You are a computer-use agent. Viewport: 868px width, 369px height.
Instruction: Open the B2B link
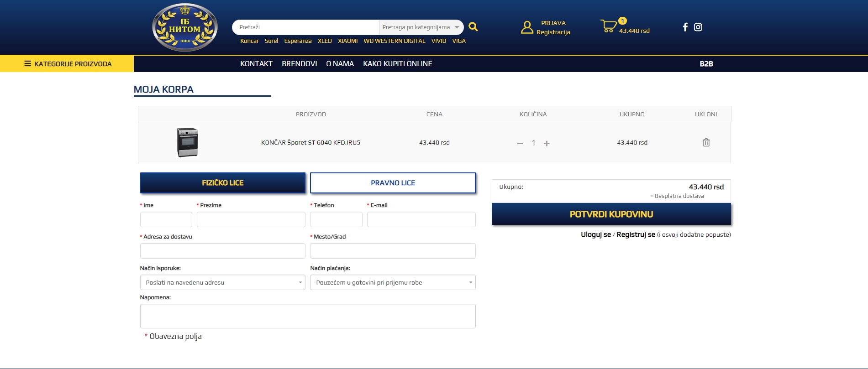click(706, 64)
